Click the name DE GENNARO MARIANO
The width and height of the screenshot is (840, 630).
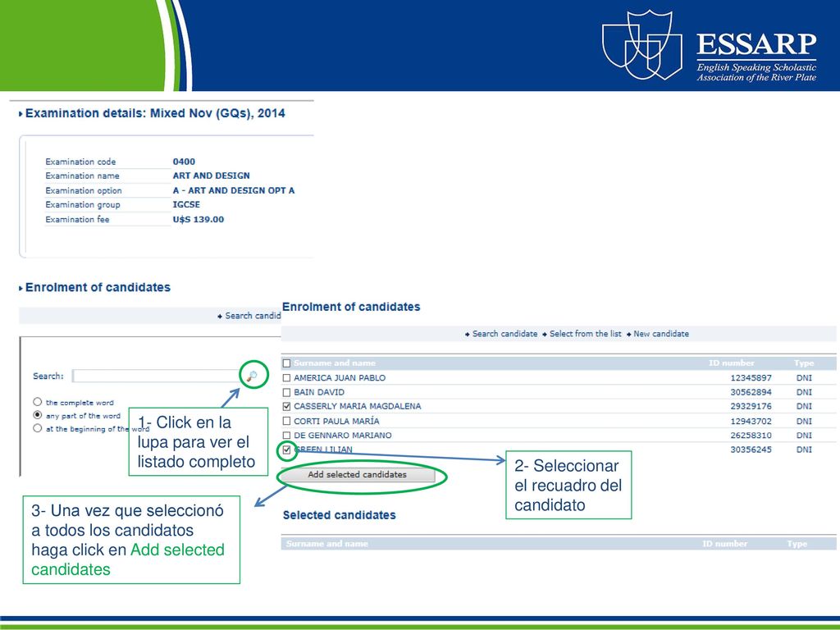tap(342, 436)
